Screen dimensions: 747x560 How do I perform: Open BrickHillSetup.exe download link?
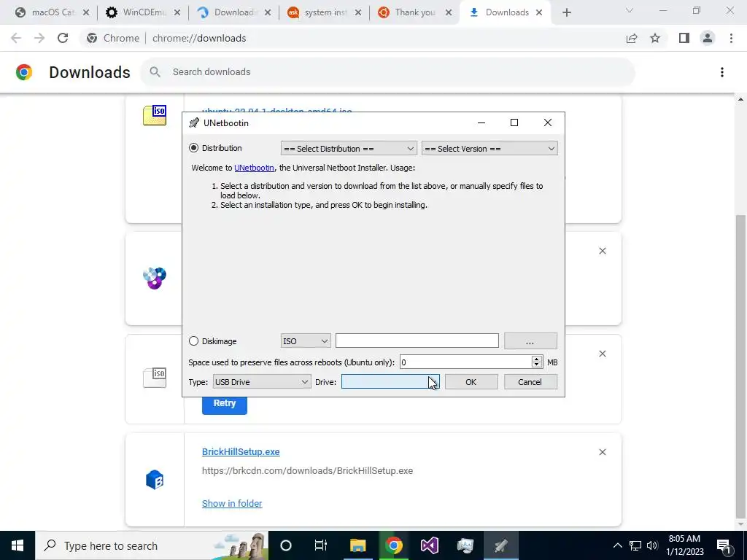point(241,452)
